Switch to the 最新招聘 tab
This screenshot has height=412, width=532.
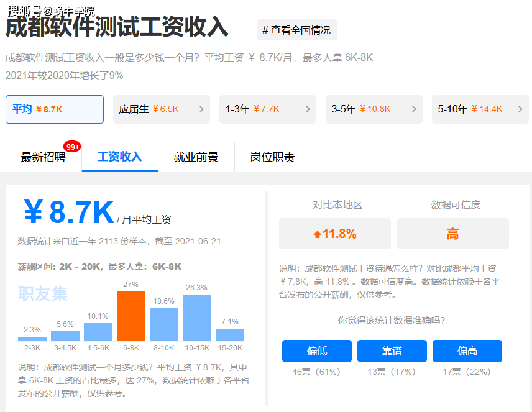coord(43,157)
